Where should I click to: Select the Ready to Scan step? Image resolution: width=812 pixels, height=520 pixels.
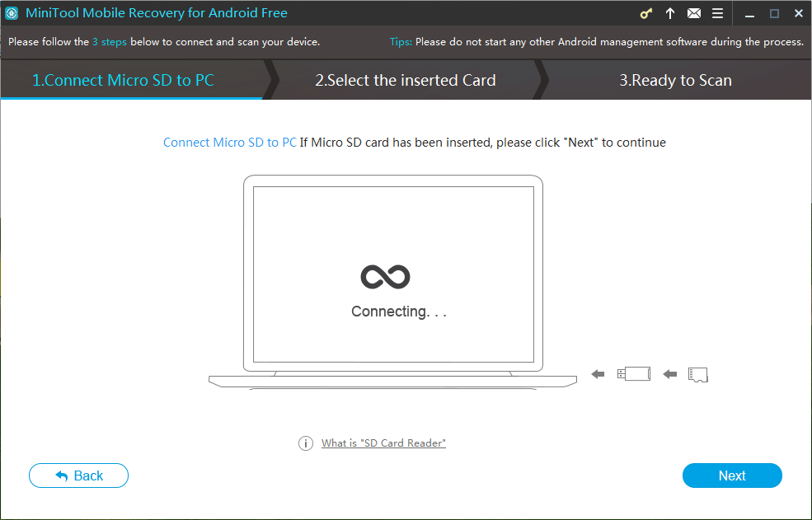675,80
